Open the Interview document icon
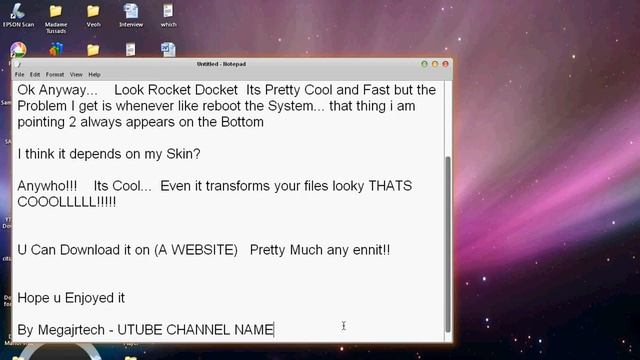This screenshot has height=360, width=640. [131, 15]
